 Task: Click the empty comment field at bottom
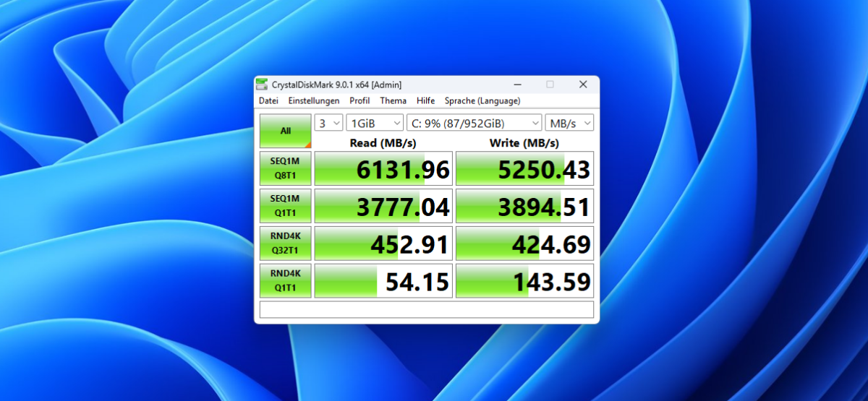point(426,309)
